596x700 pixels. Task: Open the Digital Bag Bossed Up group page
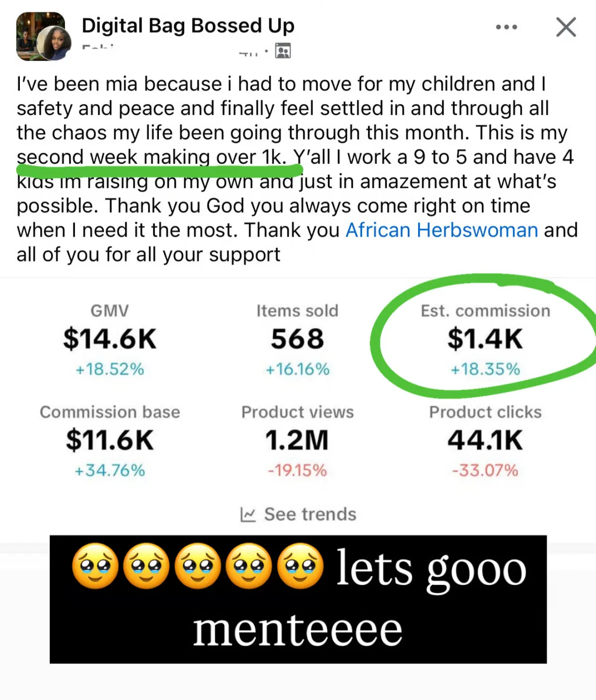coord(188,26)
